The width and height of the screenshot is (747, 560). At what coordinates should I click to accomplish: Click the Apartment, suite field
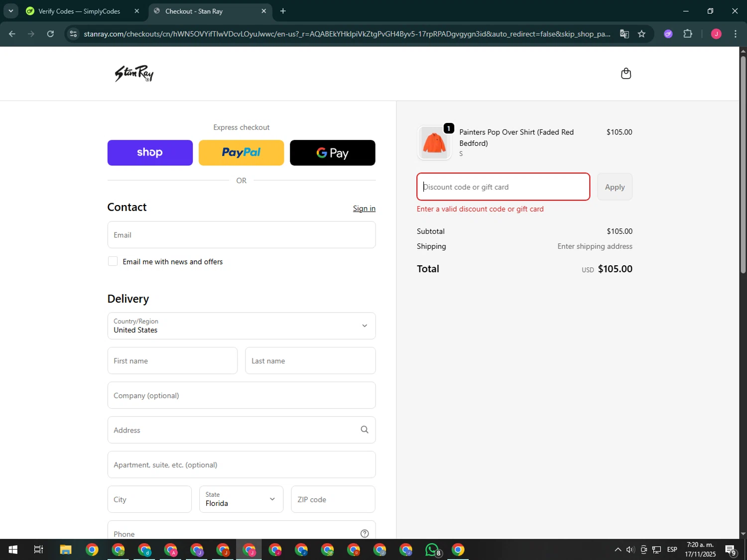point(242,464)
